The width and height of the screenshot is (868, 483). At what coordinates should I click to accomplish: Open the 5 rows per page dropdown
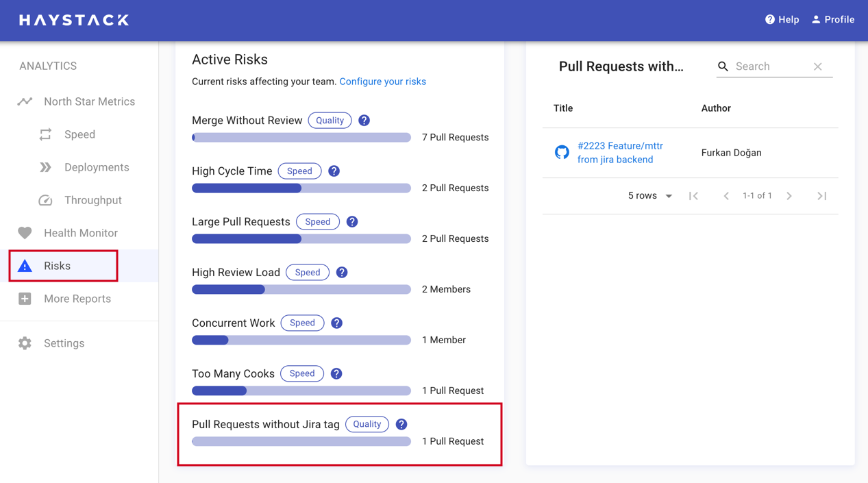click(650, 196)
